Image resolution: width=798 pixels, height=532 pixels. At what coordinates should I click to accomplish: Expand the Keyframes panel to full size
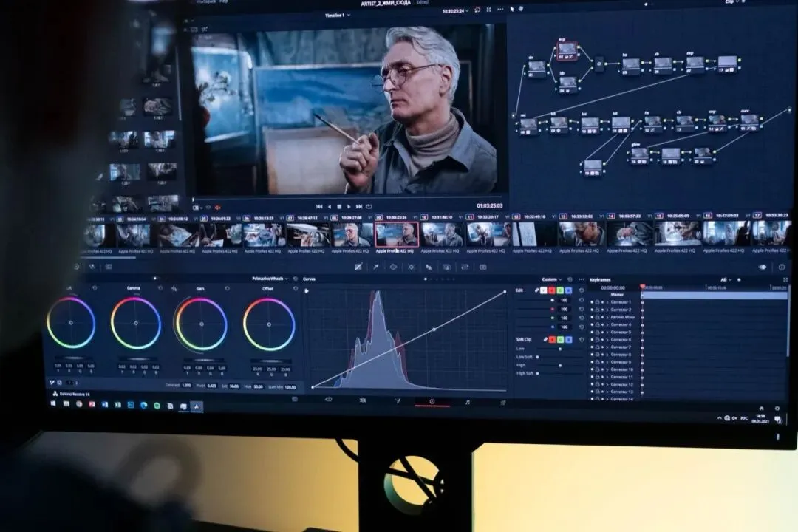785,280
